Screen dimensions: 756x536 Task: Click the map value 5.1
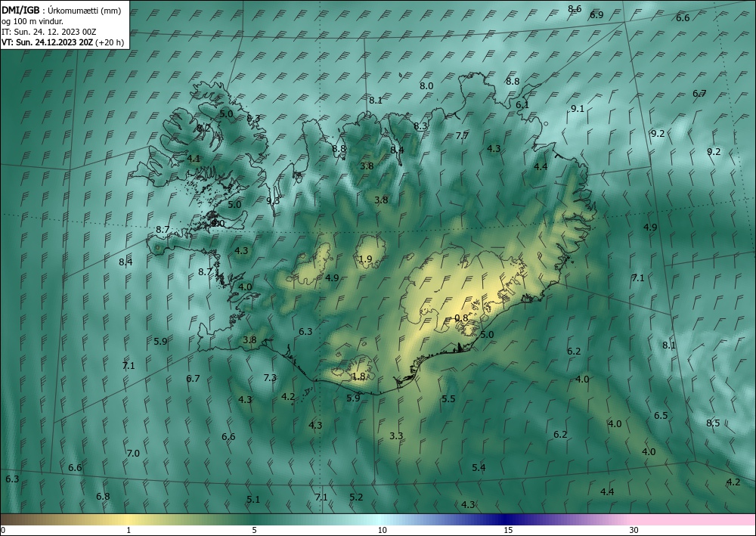click(253, 500)
